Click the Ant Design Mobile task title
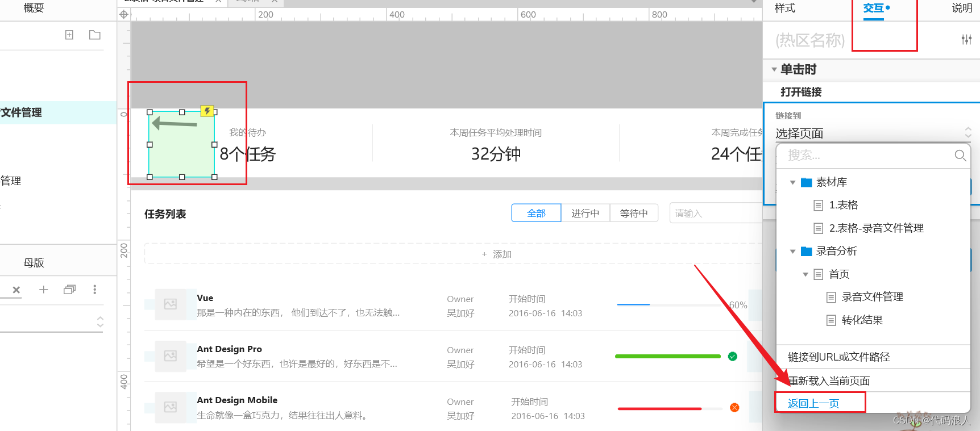The image size is (980, 431). [237, 400]
